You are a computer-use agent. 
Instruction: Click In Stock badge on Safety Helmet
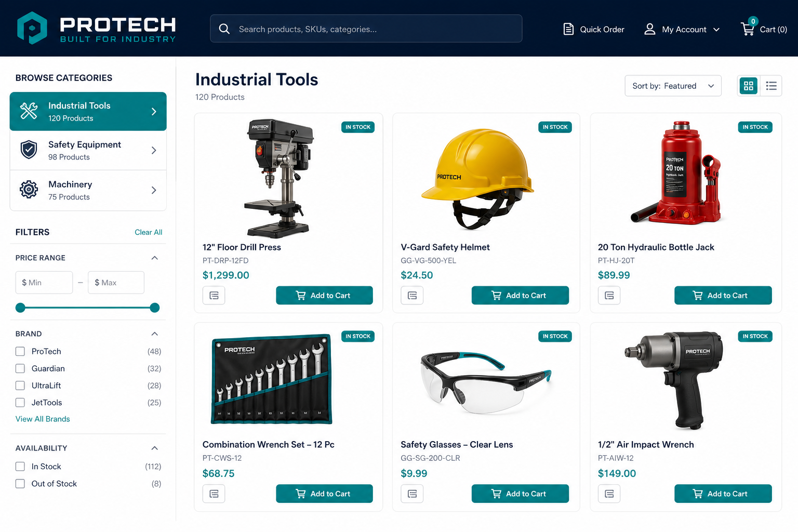coord(555,127)
